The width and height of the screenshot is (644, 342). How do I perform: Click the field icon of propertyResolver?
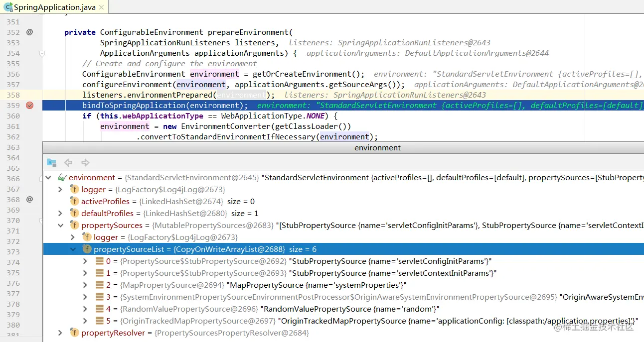pyautogui.click(x=74, y=333)
